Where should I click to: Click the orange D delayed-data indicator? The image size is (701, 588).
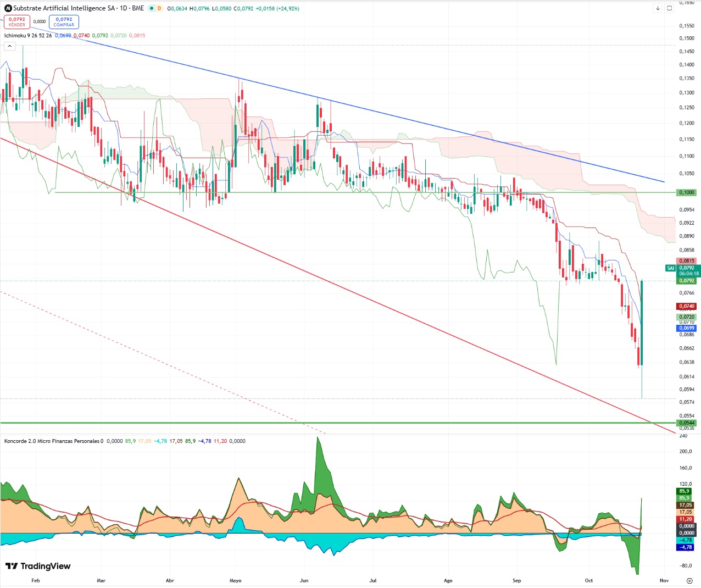[159, 8]
